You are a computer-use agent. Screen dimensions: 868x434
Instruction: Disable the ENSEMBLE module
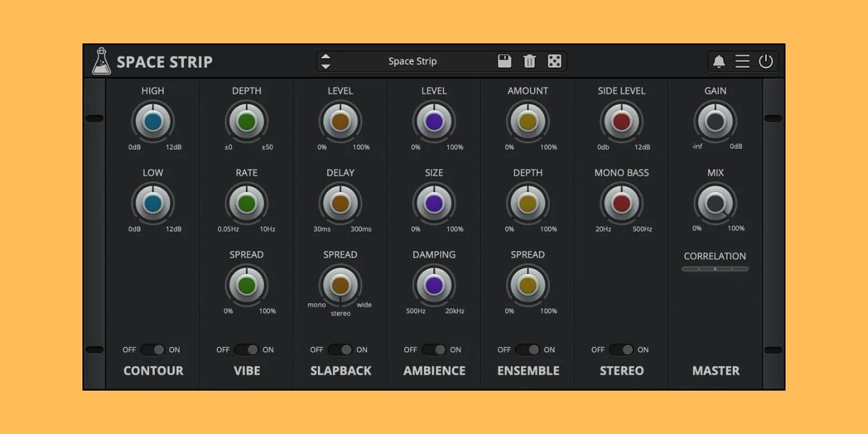click(x=527, y=350)
